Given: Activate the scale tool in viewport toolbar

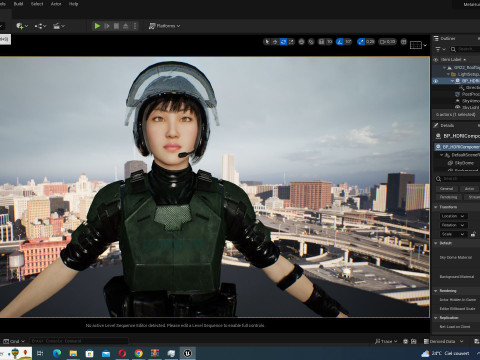Looking at the screenshot, I should pos(291,42).
